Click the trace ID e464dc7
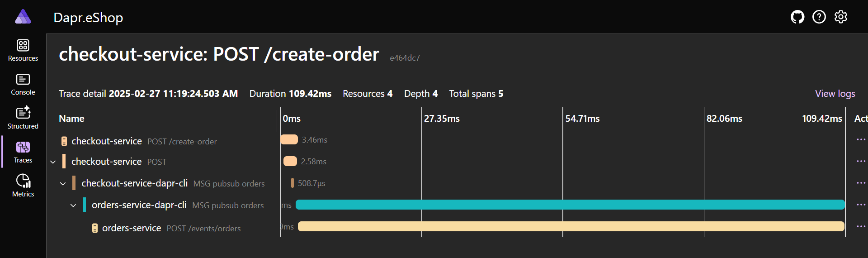 [x=405, y=58]
